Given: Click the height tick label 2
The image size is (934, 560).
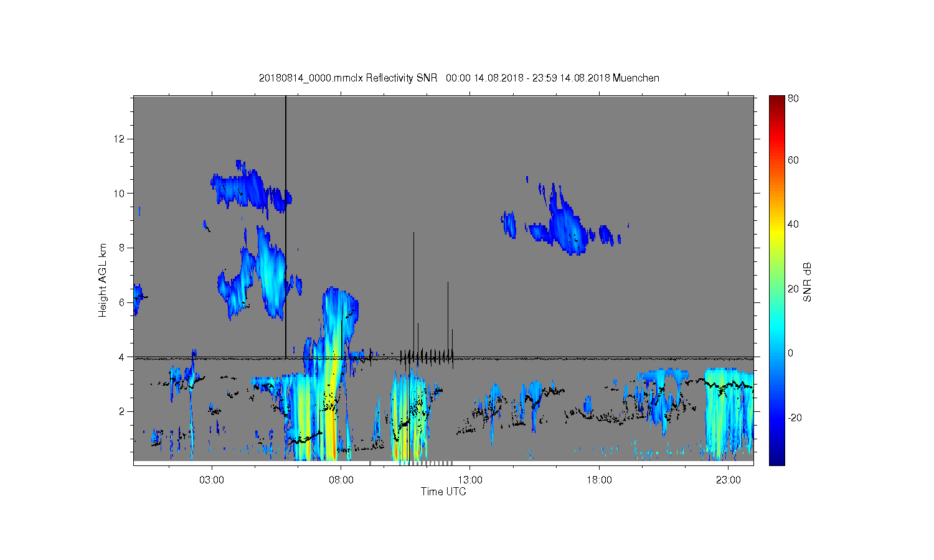Looking at the screenshot, I should [x=123, y=411].
